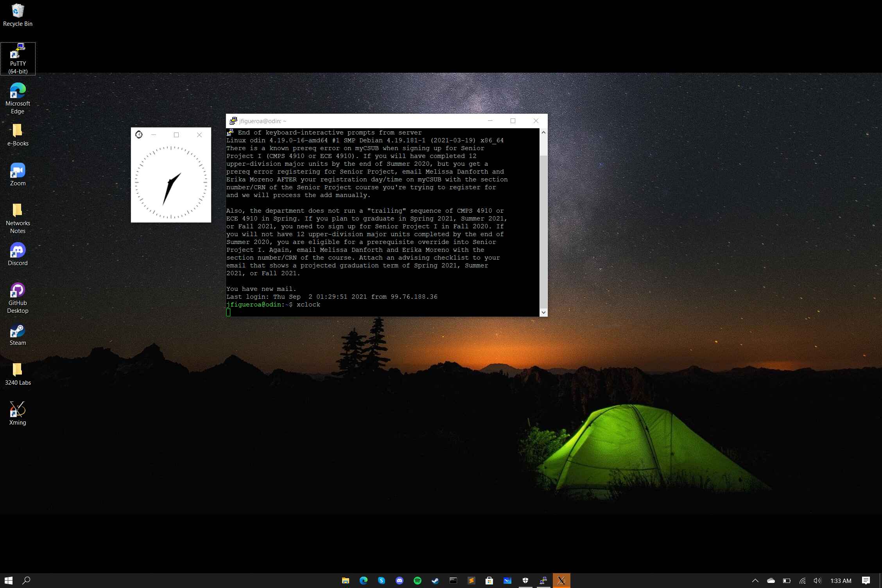Click the PuTTY scrollbar down arrow
This screenshot has height=588, width=882.
click(543, 312)
